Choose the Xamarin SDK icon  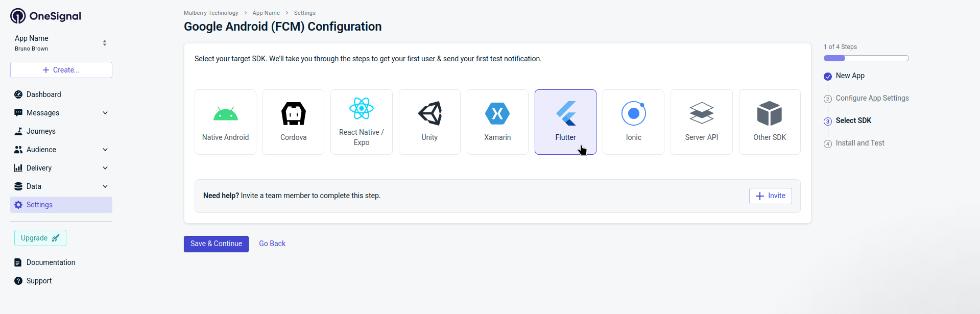[497, 113]
